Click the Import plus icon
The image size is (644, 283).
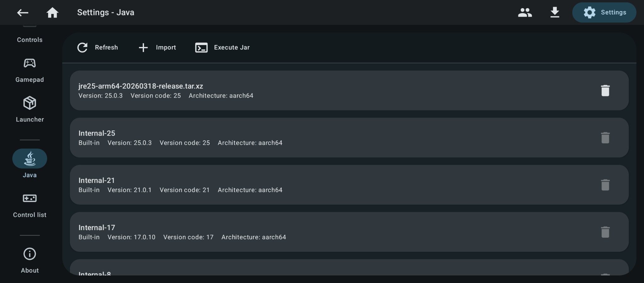(x=143, y=48)
